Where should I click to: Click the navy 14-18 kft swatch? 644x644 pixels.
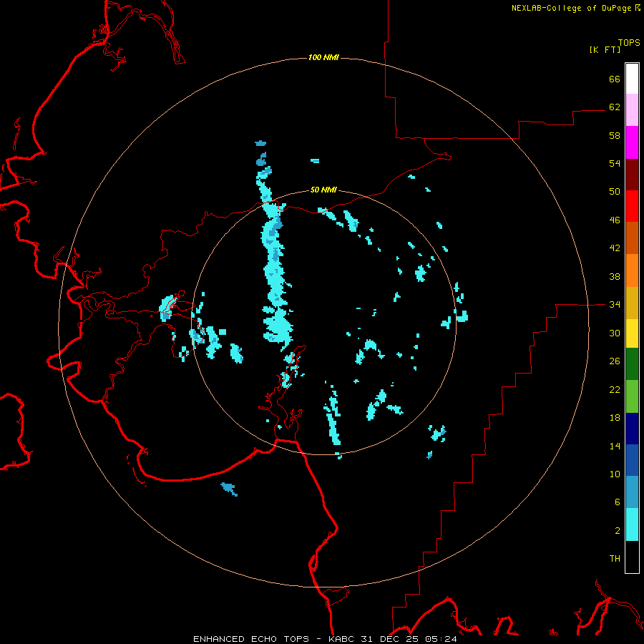(x=632, y=429)
